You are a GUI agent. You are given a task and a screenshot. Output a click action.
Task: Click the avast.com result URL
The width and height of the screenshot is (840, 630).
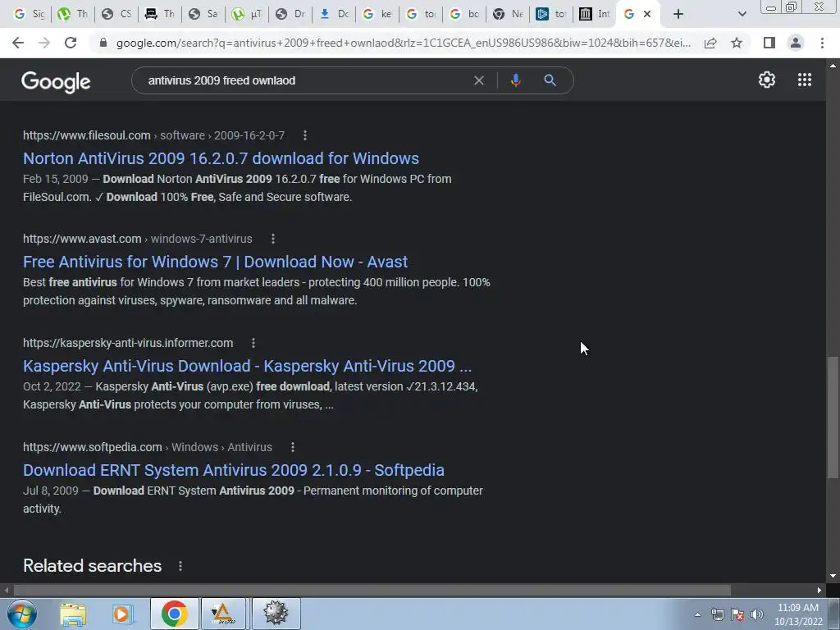[x=137, y=239]
